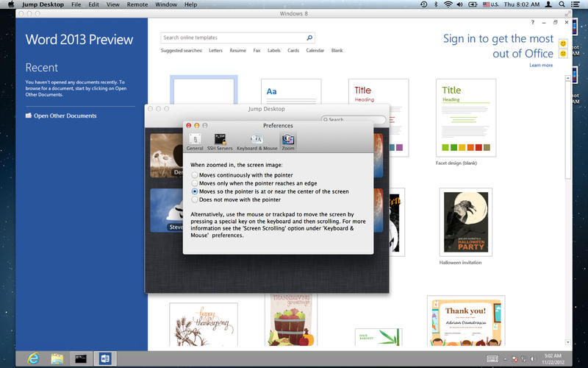Click the Labels suggested search
The image size is (588, 368).
point(273,50)
